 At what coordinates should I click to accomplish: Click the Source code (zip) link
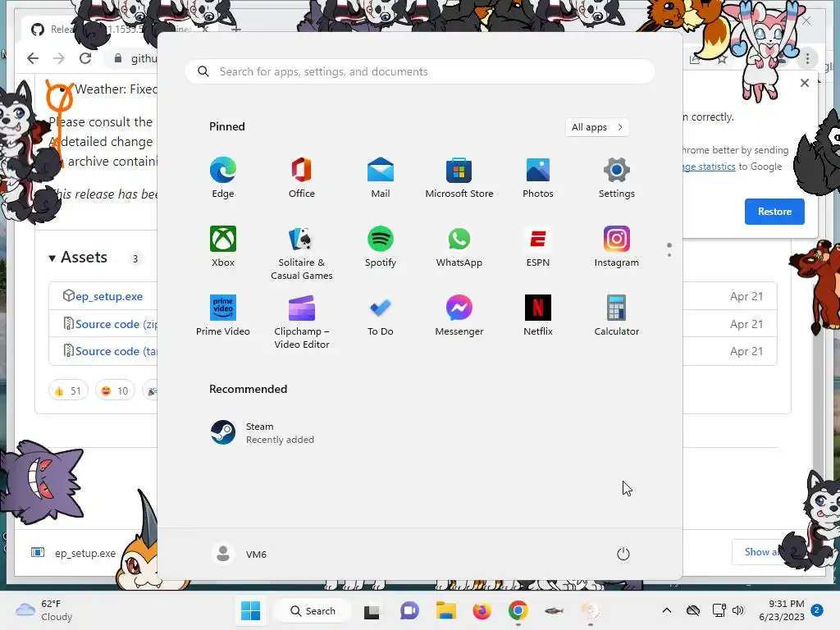point(116,324)
